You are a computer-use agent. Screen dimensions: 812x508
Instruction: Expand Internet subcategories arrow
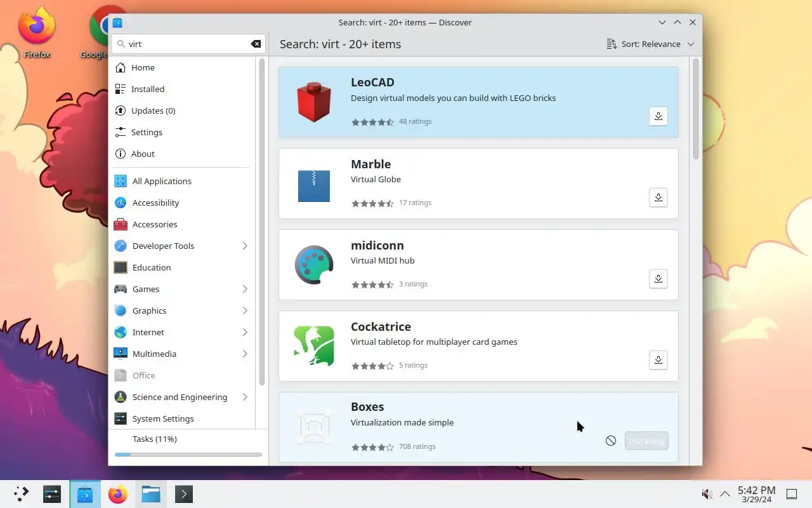tap(245, 332)
